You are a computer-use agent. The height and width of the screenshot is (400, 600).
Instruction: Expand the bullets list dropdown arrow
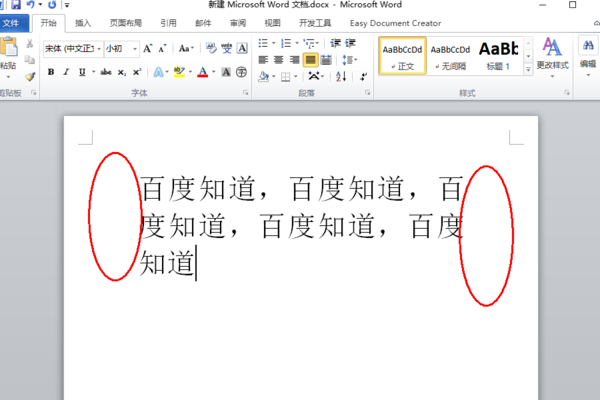click(274, 43)
